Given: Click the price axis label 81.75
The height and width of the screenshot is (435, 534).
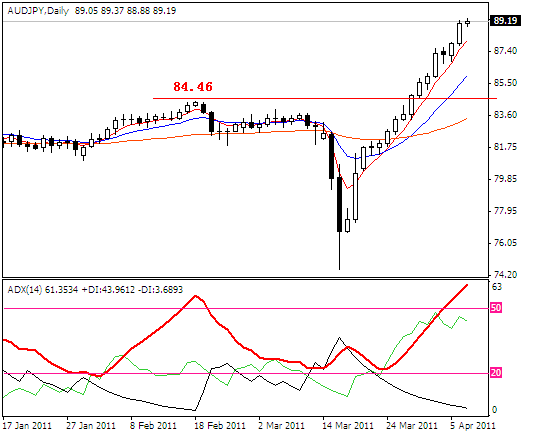Looking at the screenshot, I should (x=505, y=147).
